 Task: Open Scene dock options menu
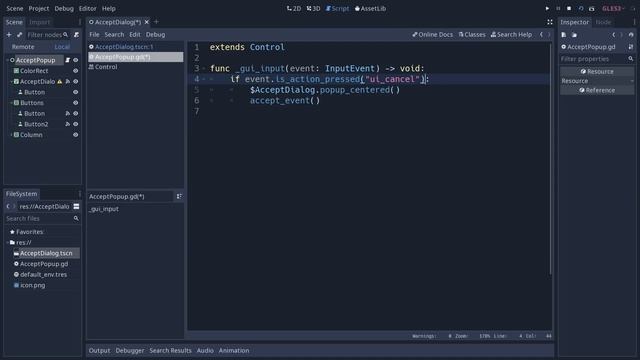click(80, 22)
